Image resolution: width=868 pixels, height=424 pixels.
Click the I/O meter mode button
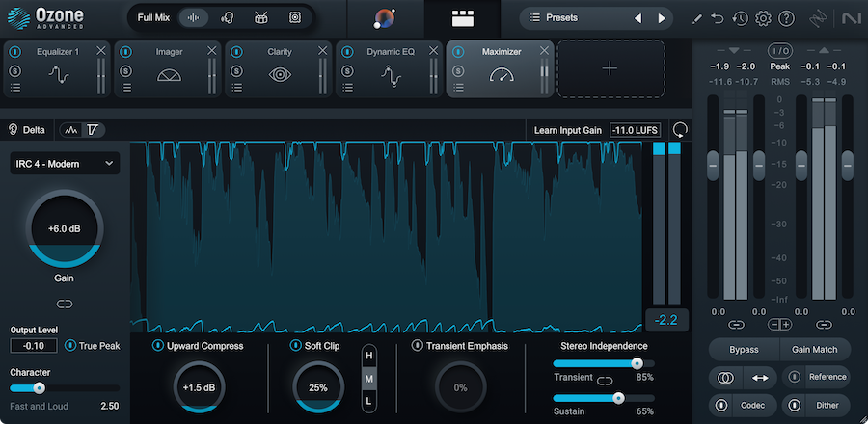point(779,51)
